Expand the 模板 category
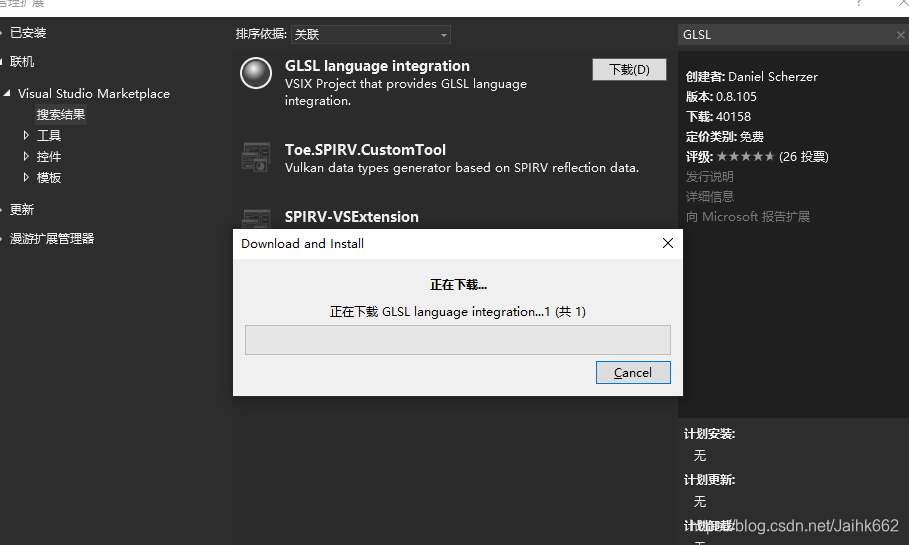The image size is (909, 545). pos(26,177)
